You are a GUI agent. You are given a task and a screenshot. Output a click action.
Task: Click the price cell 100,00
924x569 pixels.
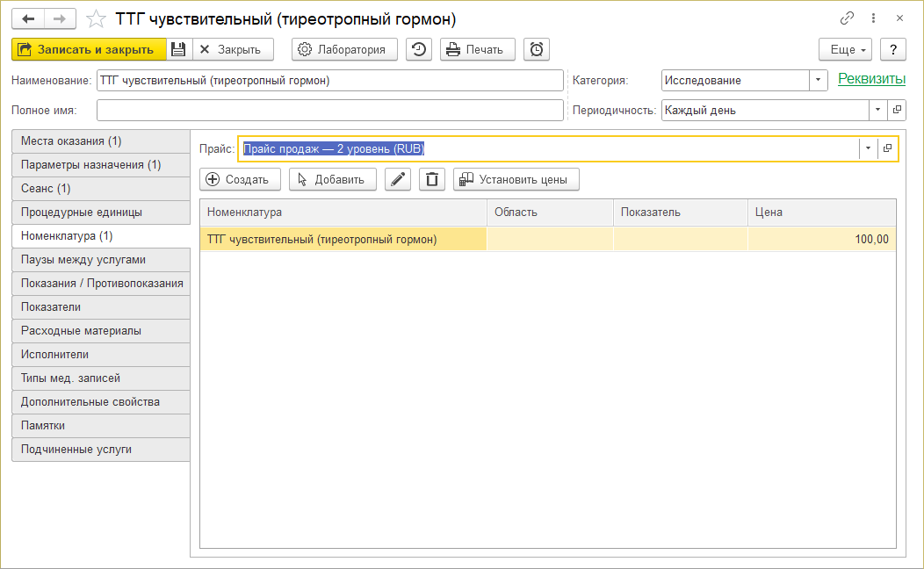[822, 239]
